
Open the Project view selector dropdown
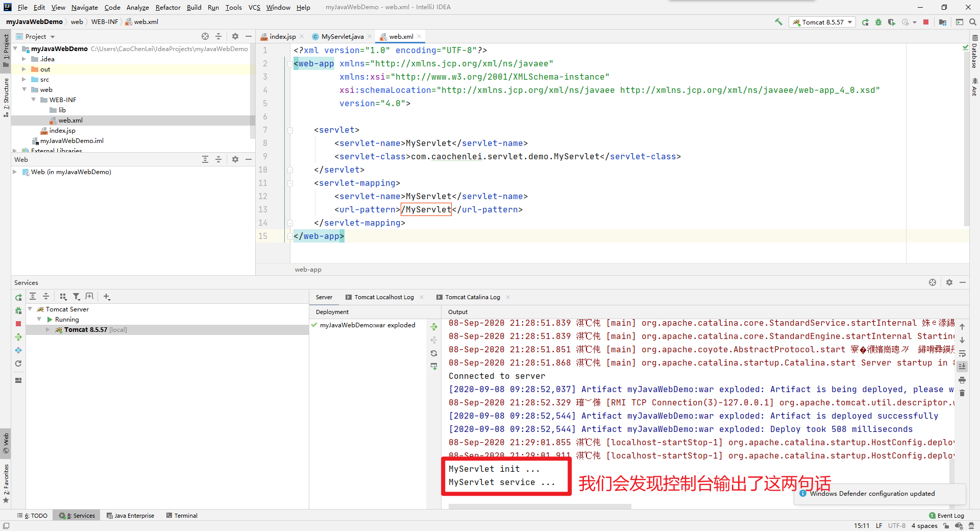click(x=35, y=36)
